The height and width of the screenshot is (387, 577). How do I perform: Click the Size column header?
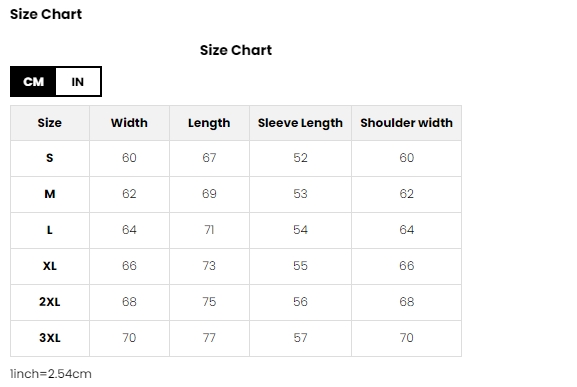(x=50, y=123)
